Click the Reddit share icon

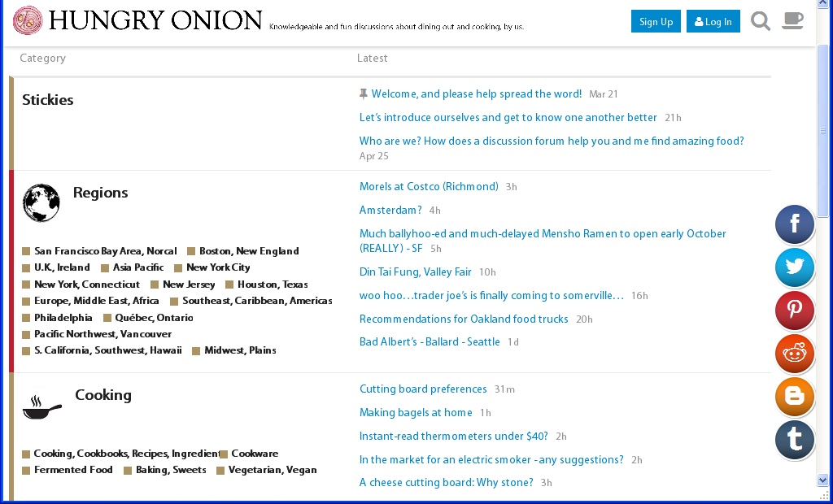[795, 354]
